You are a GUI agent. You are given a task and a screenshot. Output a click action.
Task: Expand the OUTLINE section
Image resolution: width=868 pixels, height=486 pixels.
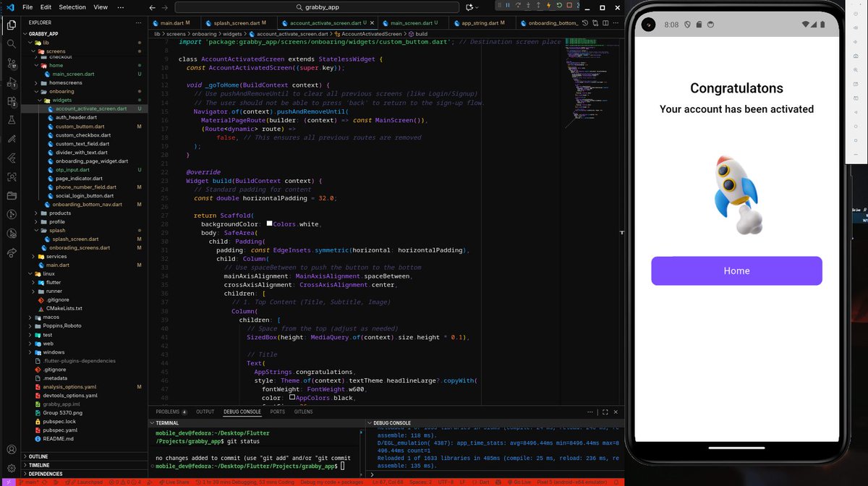38,456
